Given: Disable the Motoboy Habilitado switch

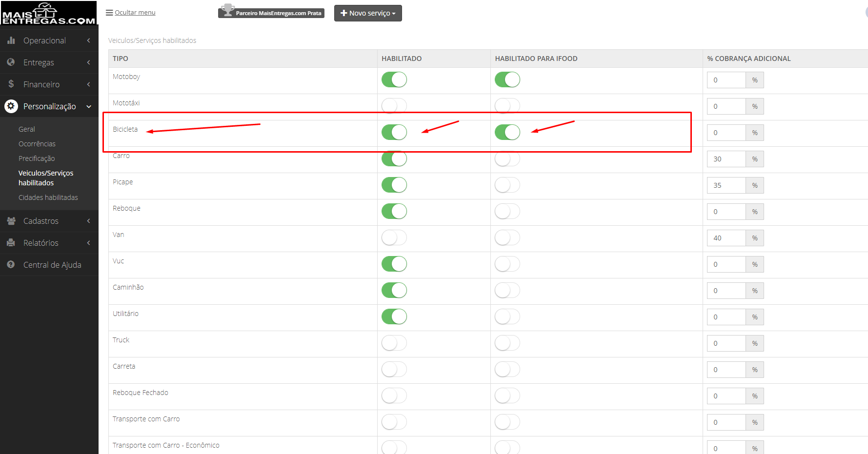Looking at the screenshot, I should click(x=394, y=79).
